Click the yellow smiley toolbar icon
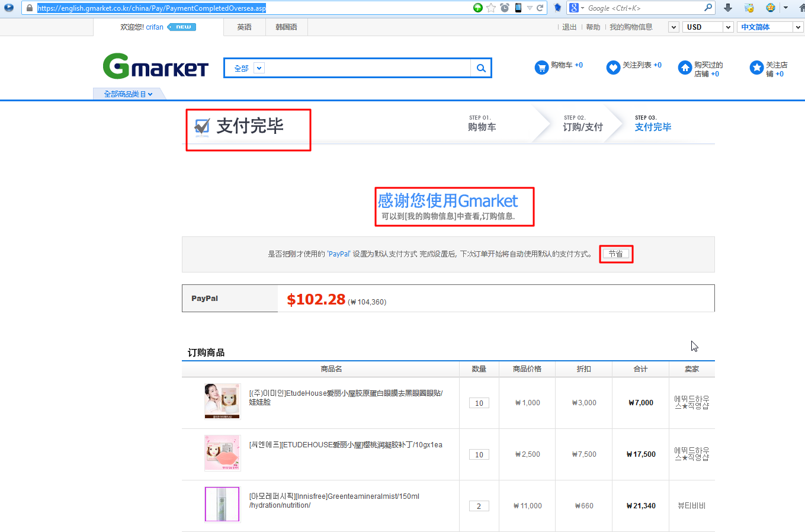 tap(770, 8)
